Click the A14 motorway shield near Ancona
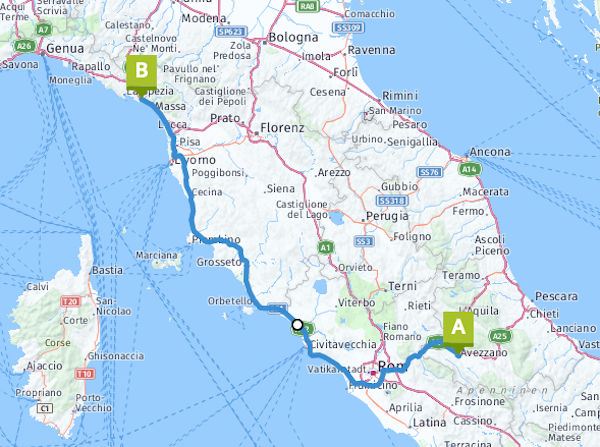 pos(469,169)
